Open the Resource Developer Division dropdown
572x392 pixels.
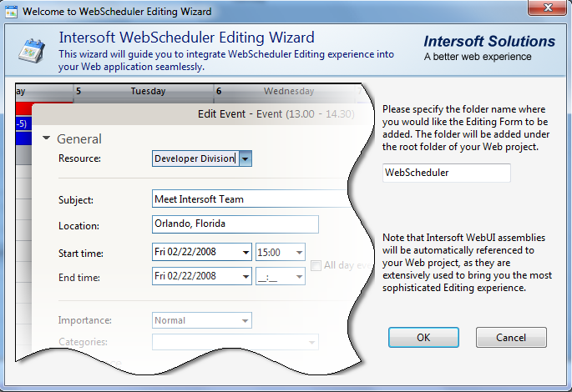coord(245,158)
